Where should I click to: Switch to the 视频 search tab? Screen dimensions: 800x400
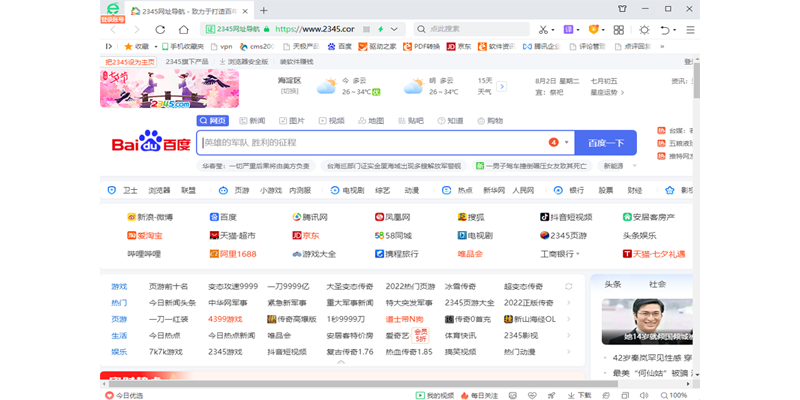pyautogui.click(x=332, y=121)
